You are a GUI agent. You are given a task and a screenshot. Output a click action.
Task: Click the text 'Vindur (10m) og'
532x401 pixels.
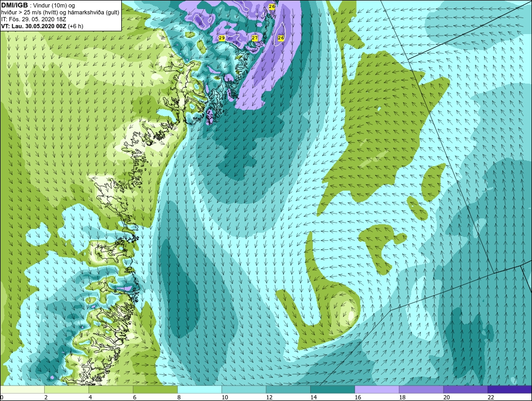tap(53, 6)
